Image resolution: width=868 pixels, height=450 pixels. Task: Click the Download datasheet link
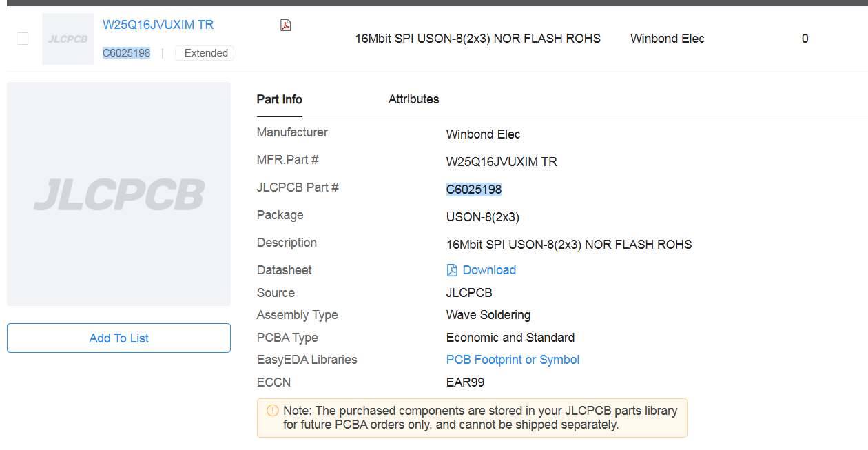point(488,270)
